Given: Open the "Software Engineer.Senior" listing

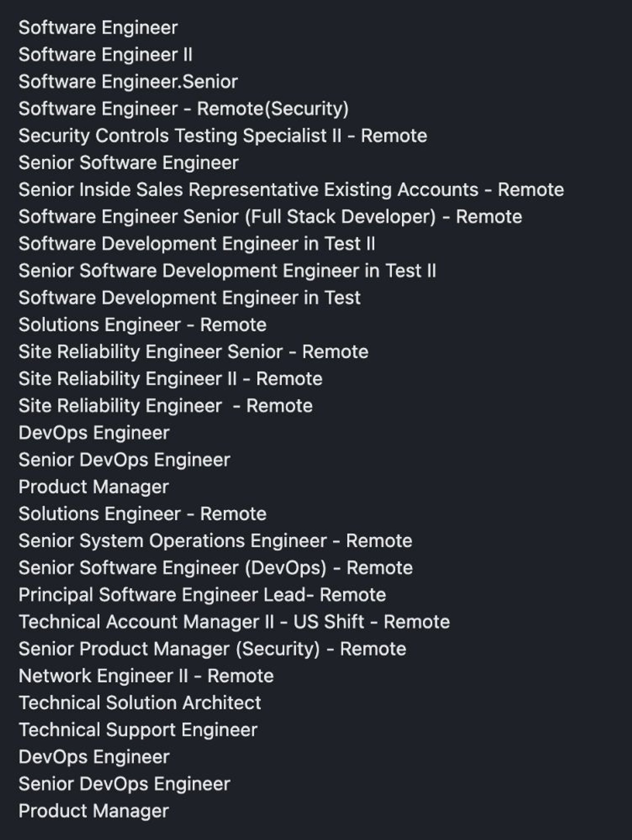Looking at the screenshot, I should (128, 82).
